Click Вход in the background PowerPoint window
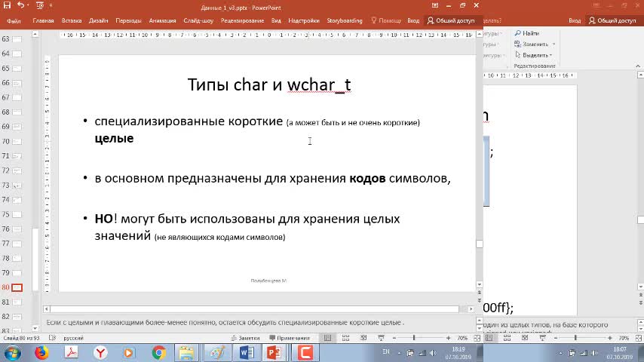The image size is (644, 362). click(x=575, y=20)
